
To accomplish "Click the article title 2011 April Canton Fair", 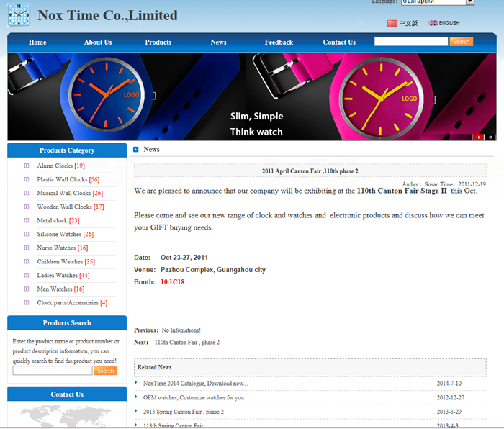I will (x=310, y=171).
